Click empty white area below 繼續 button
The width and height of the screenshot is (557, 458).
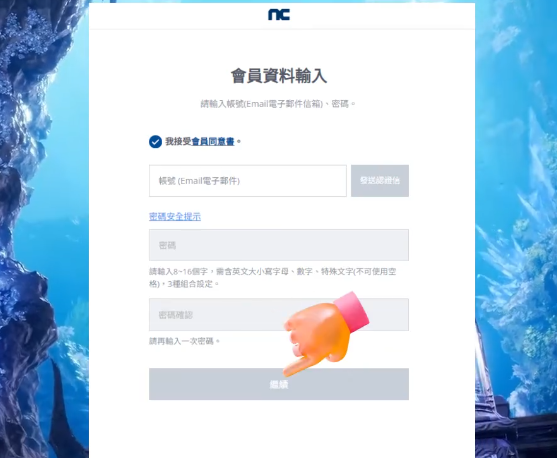[x=279, y=428]
